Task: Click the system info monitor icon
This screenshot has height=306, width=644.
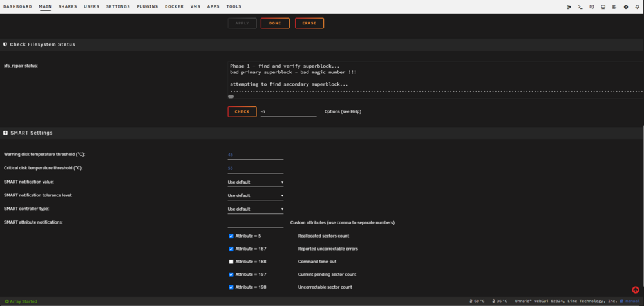Action: [603, 7]
